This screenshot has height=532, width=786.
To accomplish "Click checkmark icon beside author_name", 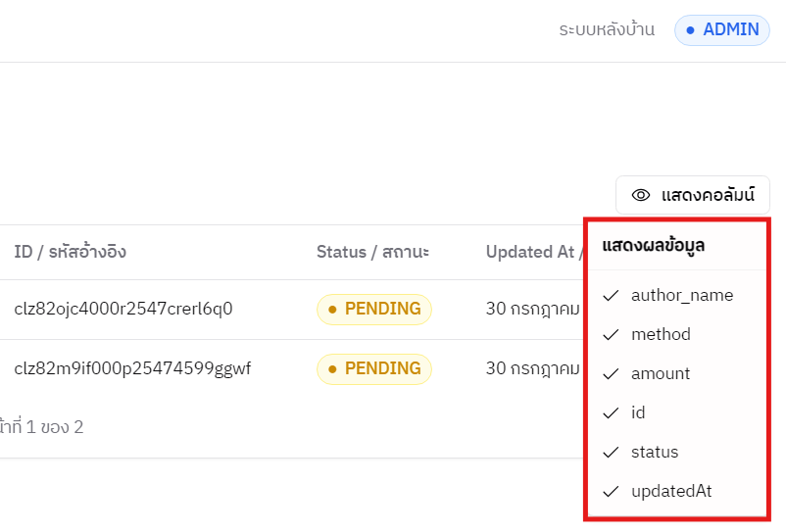I will tap(612, 295).
